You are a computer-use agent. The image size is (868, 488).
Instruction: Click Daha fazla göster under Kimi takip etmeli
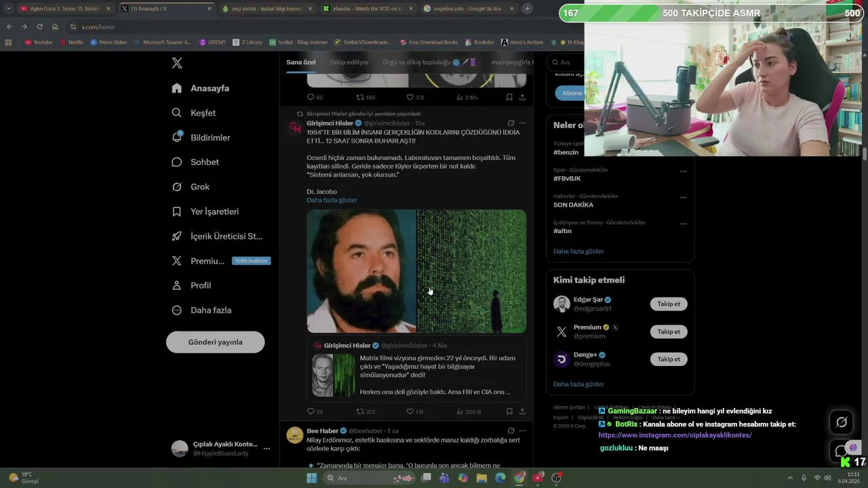[578, 384]
